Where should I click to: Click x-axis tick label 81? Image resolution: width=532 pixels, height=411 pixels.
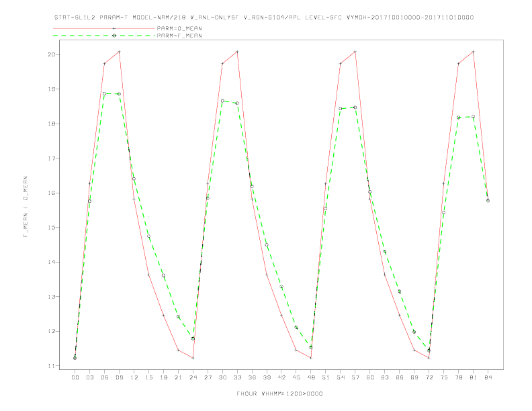(x=474, y=377)
